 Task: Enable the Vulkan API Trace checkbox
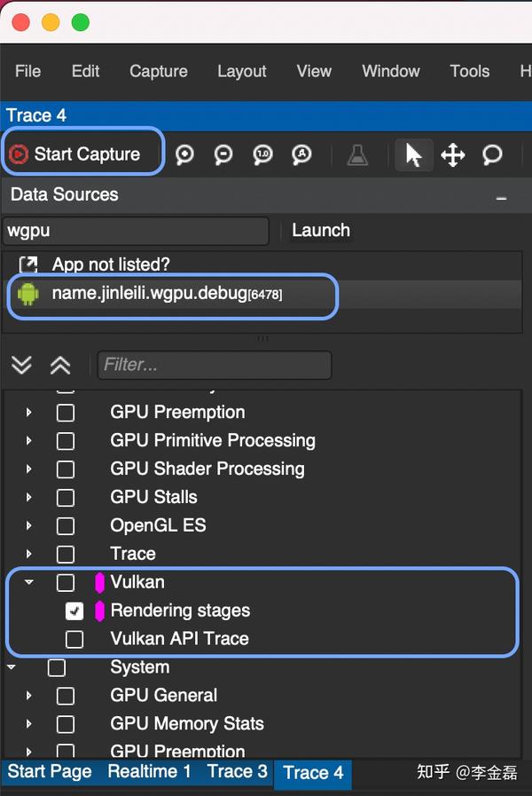pos(74,639)
